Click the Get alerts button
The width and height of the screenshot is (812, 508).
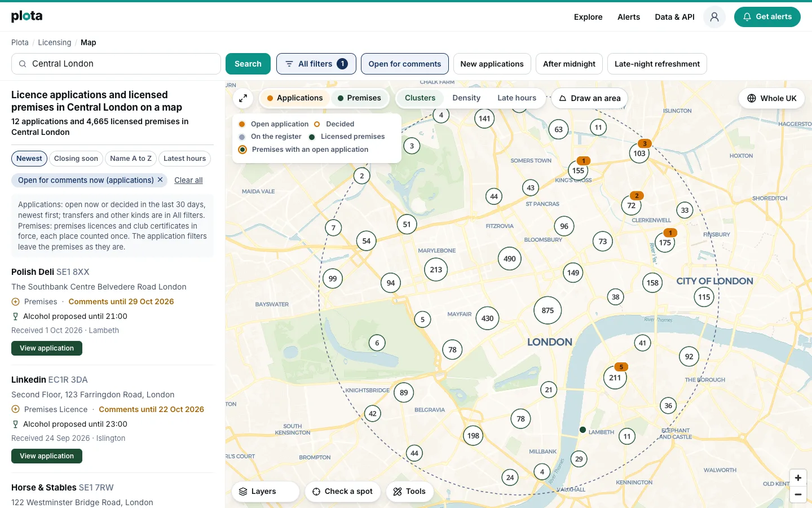(x=767, y=17)
